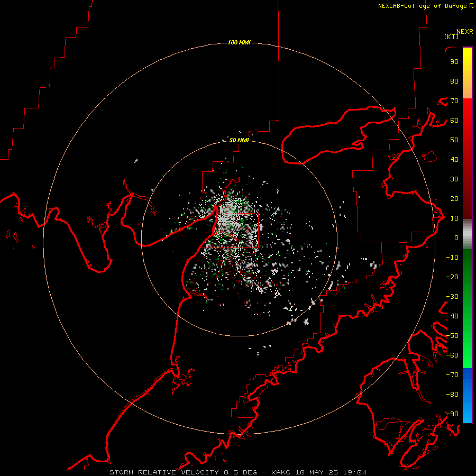Click the -10 value on the color scale
This screenshot has width=476, height=476.
pos(452,258)
